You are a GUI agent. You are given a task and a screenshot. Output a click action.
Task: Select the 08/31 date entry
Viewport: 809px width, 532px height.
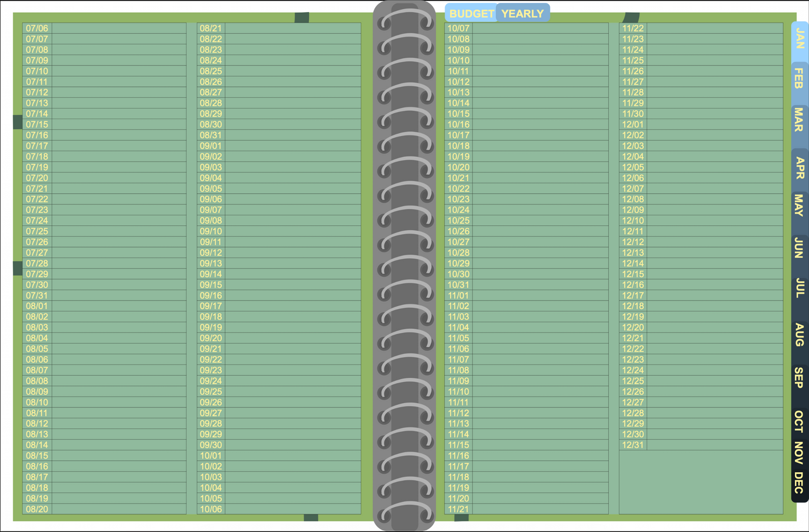tap(211, 135)
